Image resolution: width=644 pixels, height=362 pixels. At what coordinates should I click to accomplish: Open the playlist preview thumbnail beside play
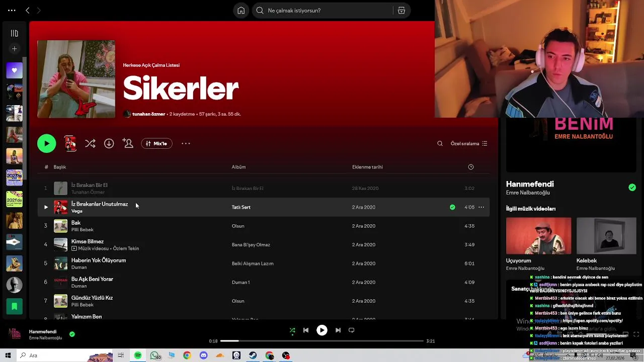point(70,143)
